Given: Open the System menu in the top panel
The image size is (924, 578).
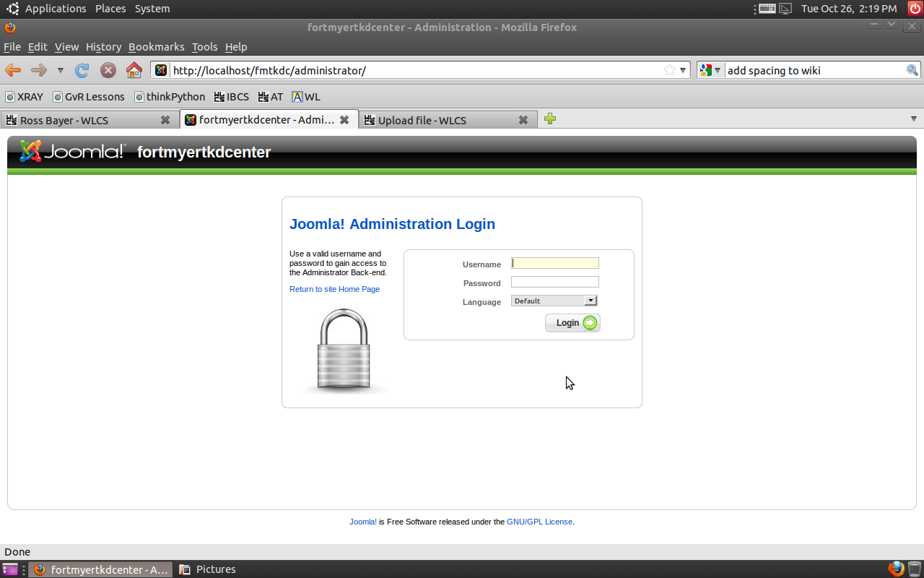Looking at the screenshot, I should point(152,9).
